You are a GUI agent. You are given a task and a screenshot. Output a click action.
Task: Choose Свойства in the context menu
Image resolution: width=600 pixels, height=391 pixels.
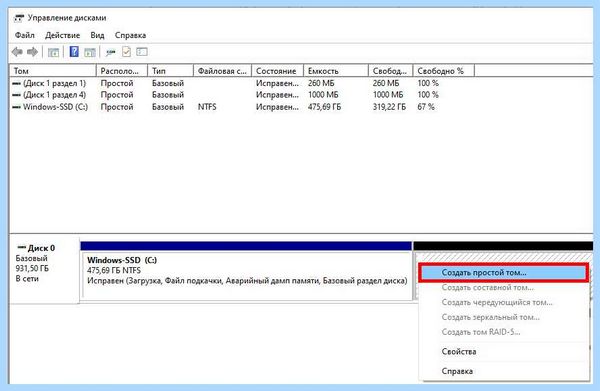pos(504,351)
